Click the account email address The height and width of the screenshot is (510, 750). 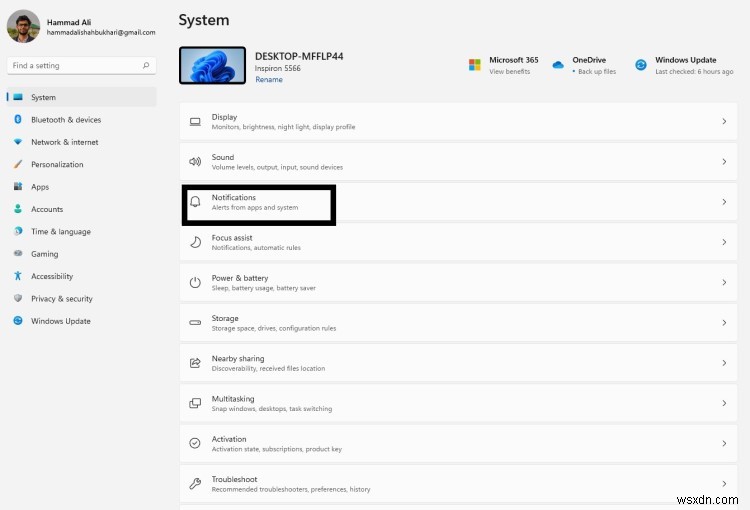click(101, 32)
